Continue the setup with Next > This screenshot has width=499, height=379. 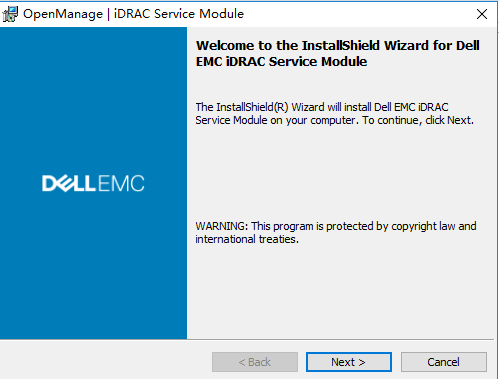[349, 362]
